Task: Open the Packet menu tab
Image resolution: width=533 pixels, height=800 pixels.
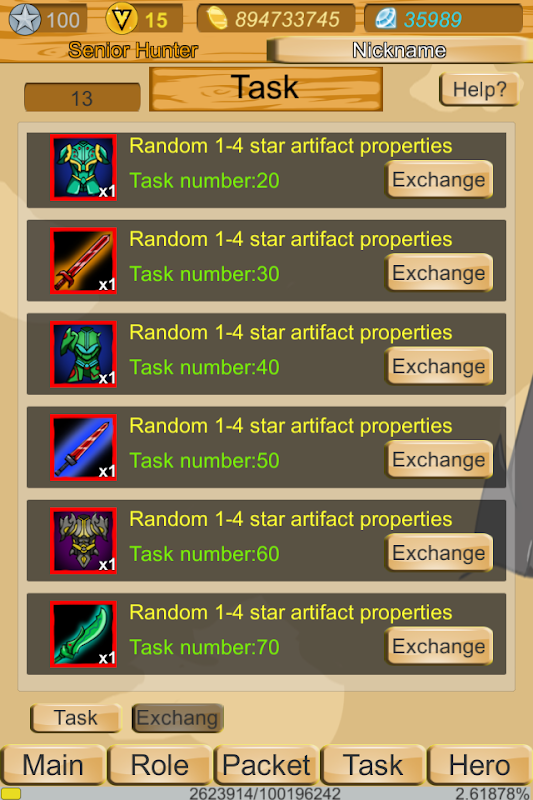Action: tap(266, 765)
